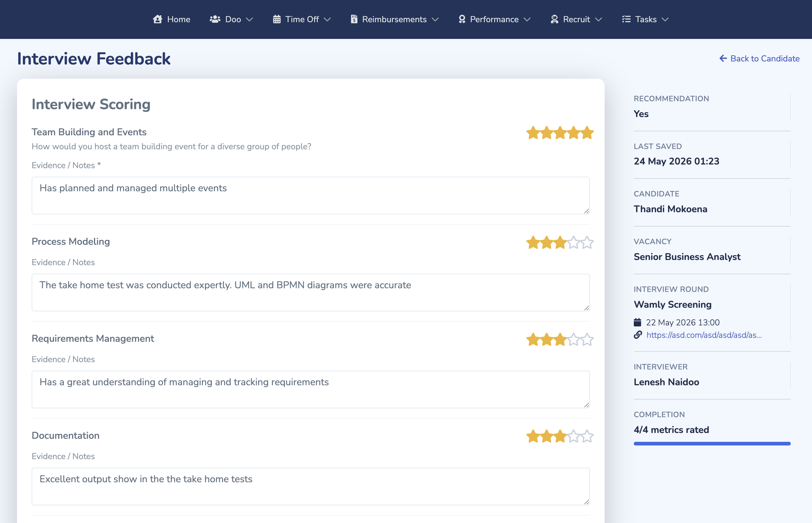Set Process Modeling rating to four stars
The height and width of the screenshot is (523, 812).
click(574, 242)
